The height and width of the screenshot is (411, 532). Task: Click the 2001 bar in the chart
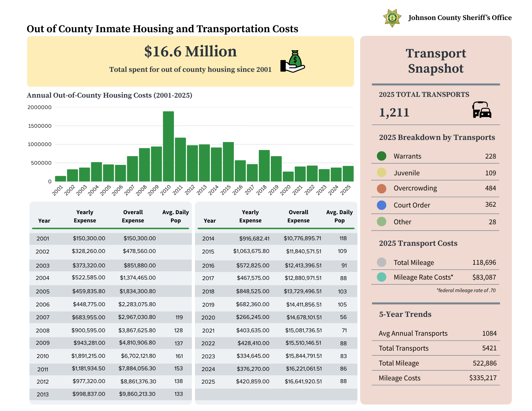pyautogui.click(x=60, y=178)
